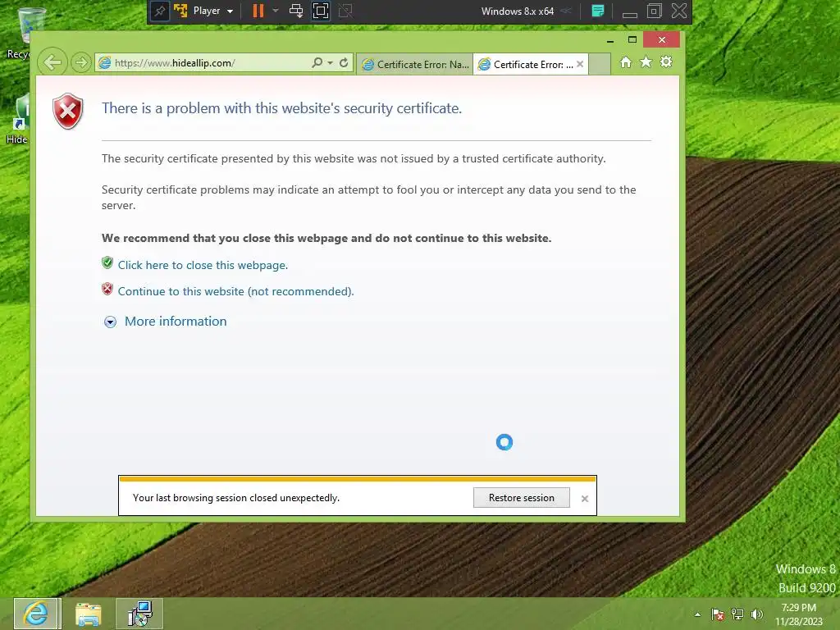
Task: Dismiss the session restore notification bar
Action: point(584,498)
